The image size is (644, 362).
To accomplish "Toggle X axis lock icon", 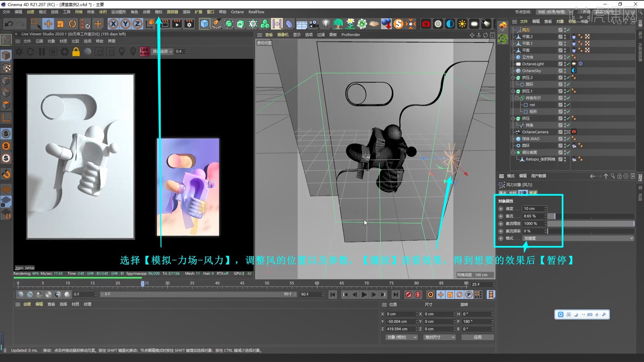I will [113, 24].
